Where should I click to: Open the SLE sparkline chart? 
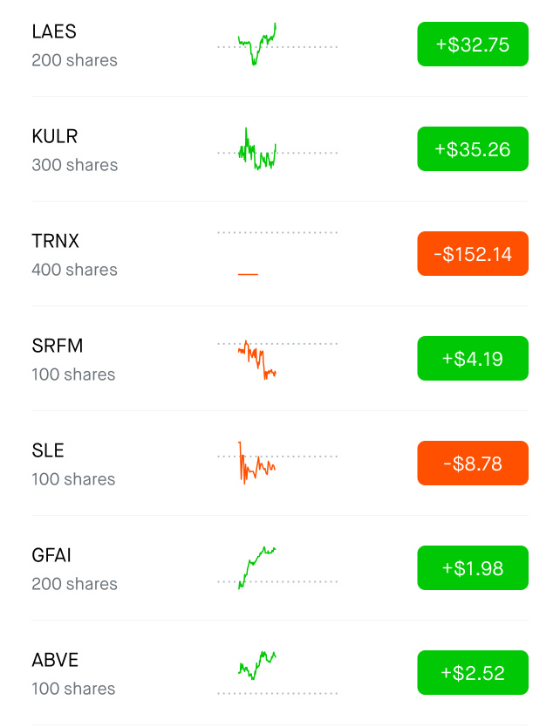click(x=277, y=463)
